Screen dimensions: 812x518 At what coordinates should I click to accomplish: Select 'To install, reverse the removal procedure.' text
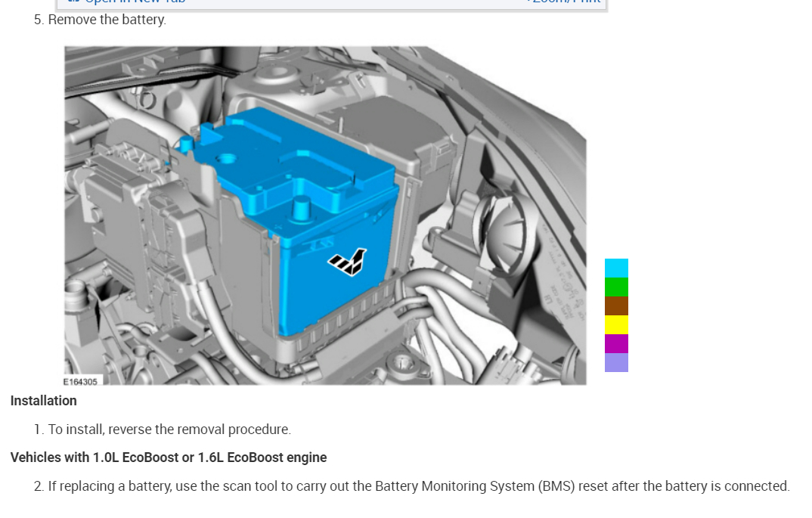(x=169, y=430)
